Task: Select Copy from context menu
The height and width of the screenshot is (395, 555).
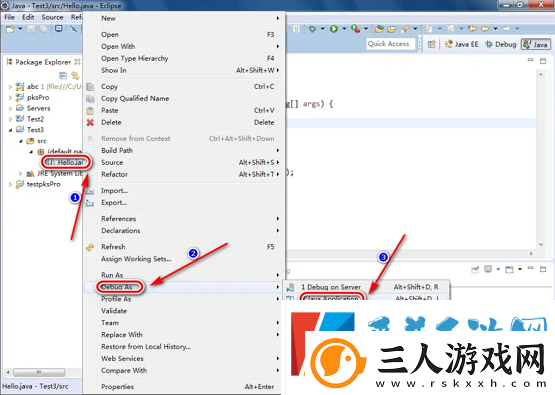Action: tap(183, 87)
